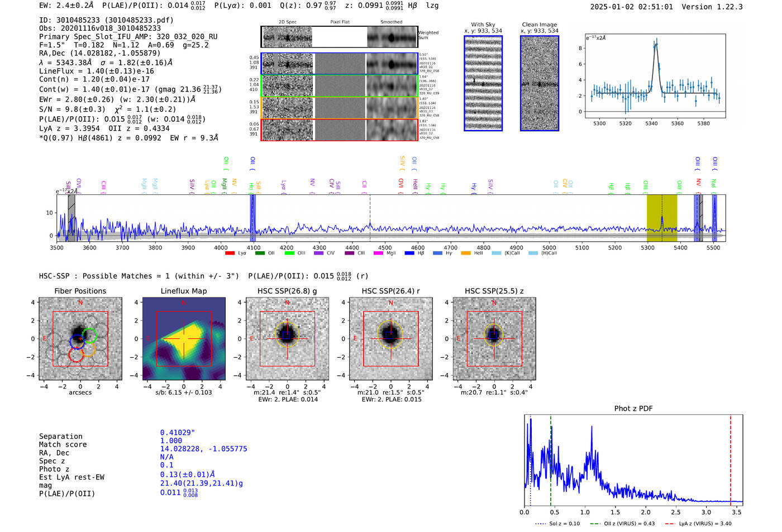Click the ID: 3010485233 text line

click(106, 20)
